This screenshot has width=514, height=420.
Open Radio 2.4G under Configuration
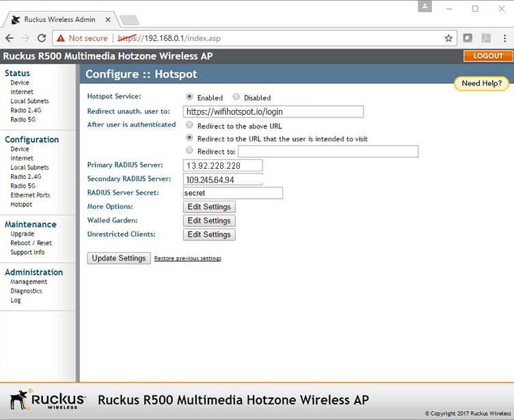pyautogui.click(x=26, y=176)
